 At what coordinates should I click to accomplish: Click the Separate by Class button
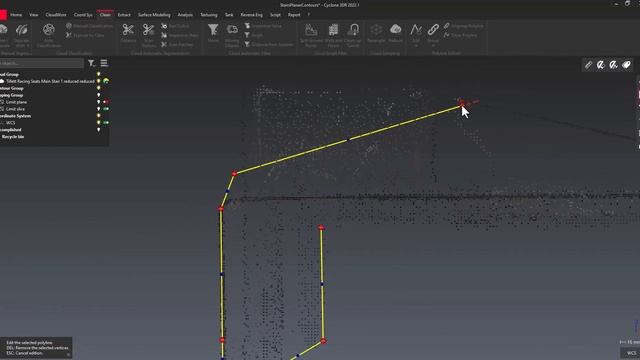click(89, 26)
